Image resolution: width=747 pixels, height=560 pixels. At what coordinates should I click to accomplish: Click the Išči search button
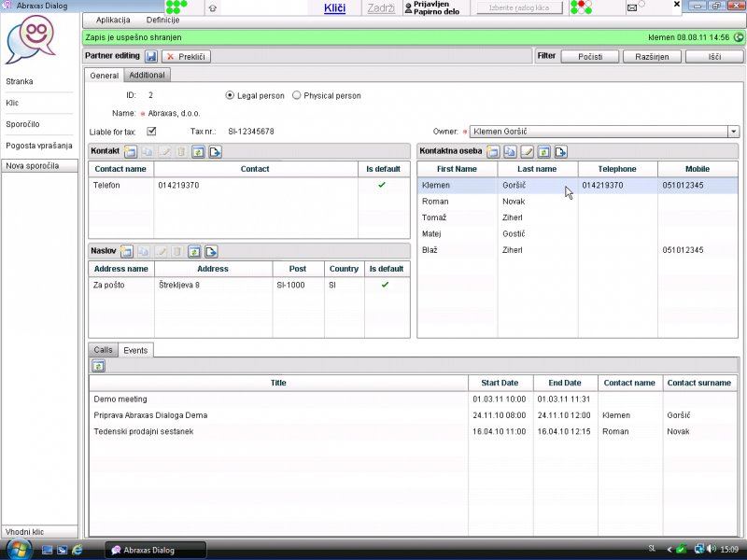point(714,57)
